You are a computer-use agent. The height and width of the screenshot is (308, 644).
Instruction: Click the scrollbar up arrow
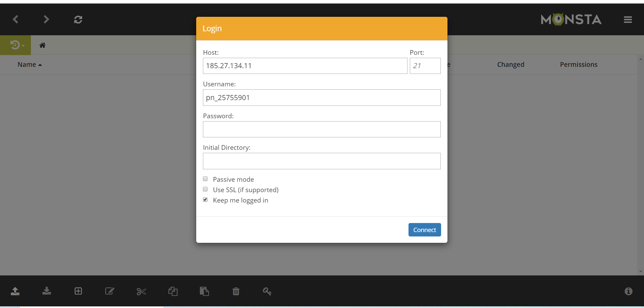(641, 59)
